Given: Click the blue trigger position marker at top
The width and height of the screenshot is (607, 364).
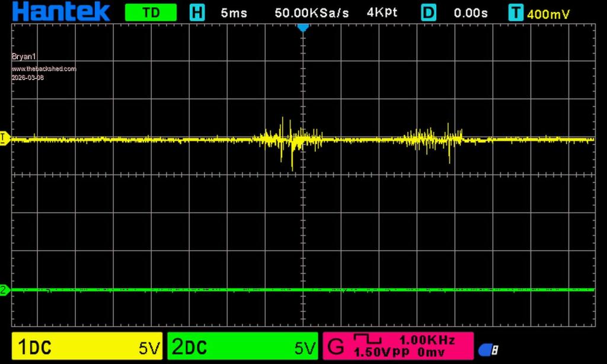Looking at the screenshot, I should [x=303, y=27].
